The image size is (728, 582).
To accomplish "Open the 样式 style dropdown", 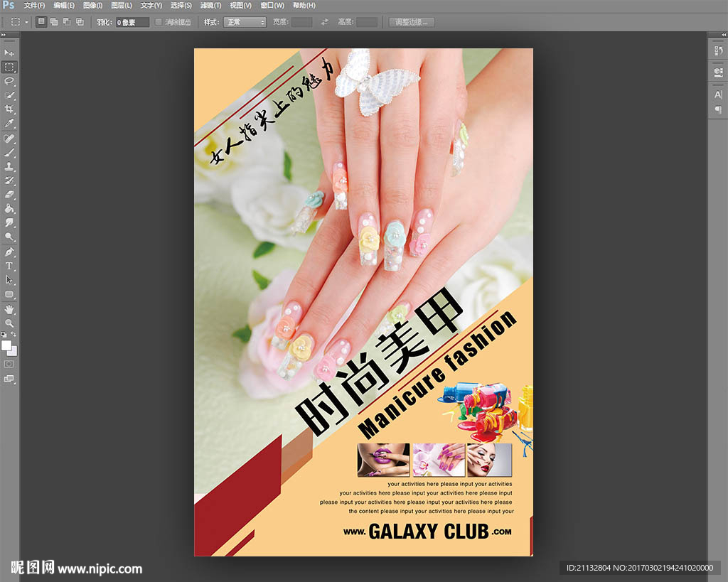I will point(245,22).
